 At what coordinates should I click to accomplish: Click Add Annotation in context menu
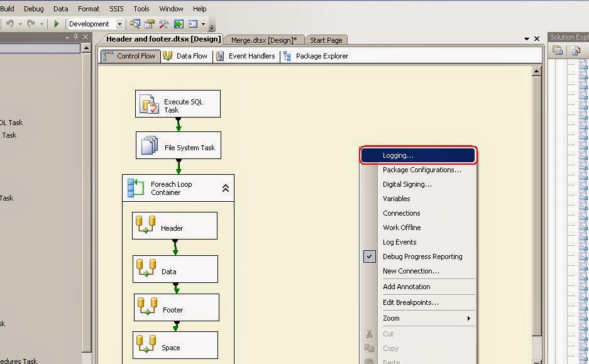406,287
